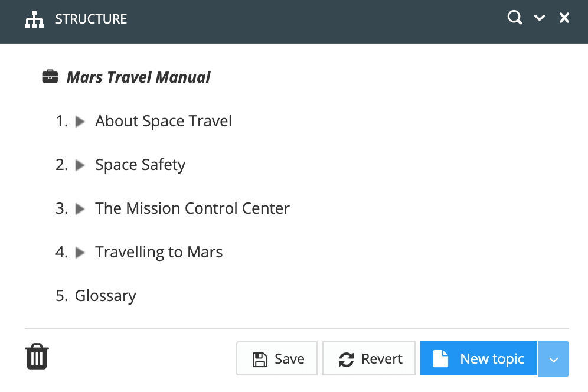
Task: Select the Travelling to Mars topic label
Action: [159, 252]
